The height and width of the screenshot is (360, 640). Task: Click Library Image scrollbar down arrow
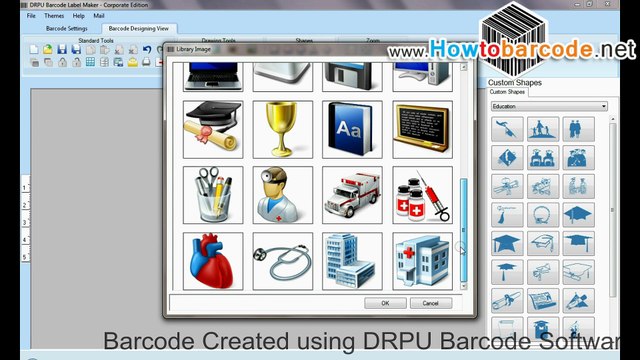click(x=463, y=287)
